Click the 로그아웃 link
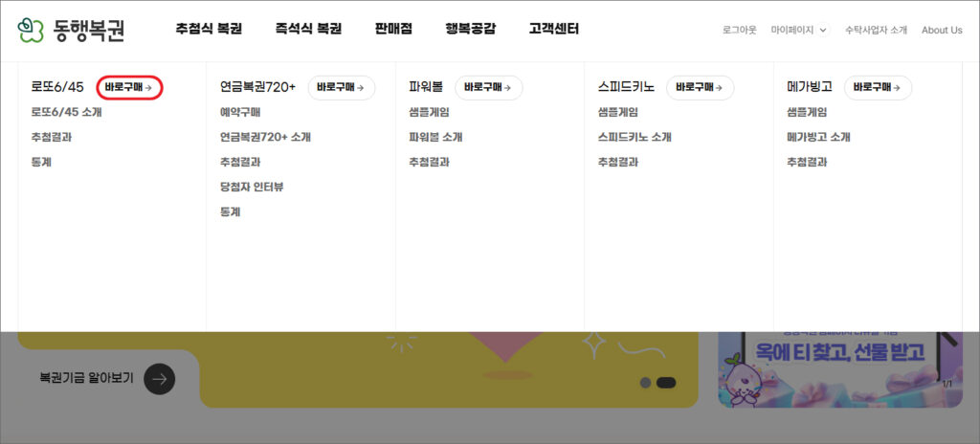This screenshot has width=980, height=444. [x=739, y=30]
